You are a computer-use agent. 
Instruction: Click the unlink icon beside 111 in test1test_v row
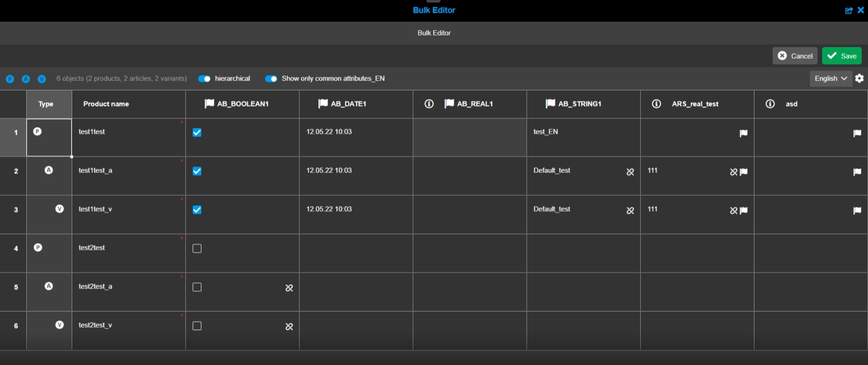click(734, 211)
